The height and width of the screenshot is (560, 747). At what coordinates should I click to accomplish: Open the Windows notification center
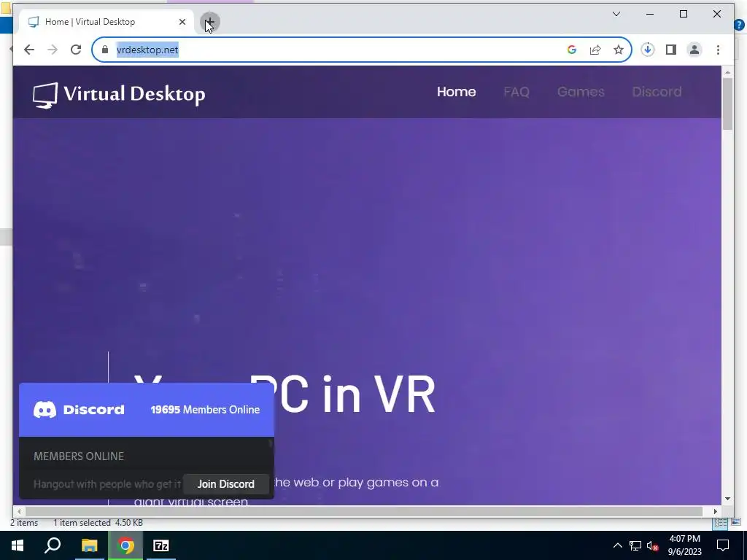(x=723, y=545)
